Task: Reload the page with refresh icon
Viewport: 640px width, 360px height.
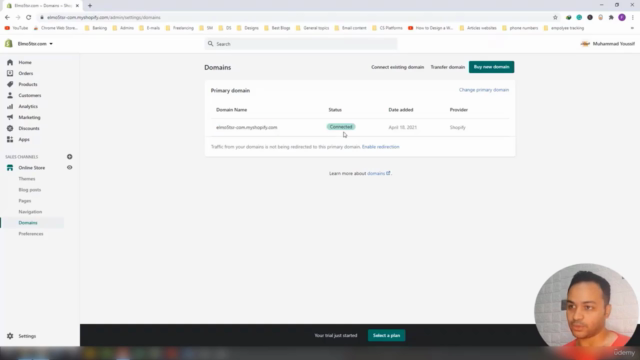Action: pyautogui.click(x=29, y=18)
